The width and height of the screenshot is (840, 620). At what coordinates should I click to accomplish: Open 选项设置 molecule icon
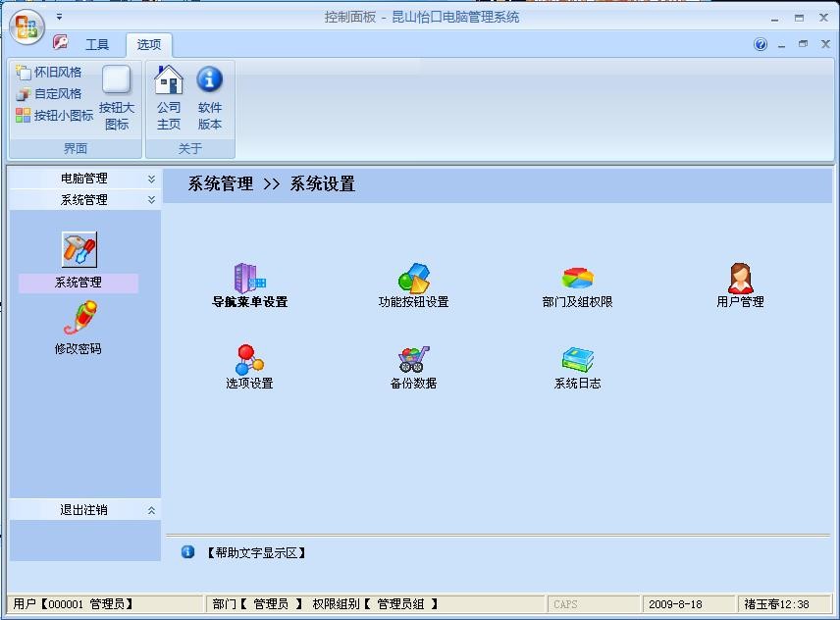[x=249, y=367]
